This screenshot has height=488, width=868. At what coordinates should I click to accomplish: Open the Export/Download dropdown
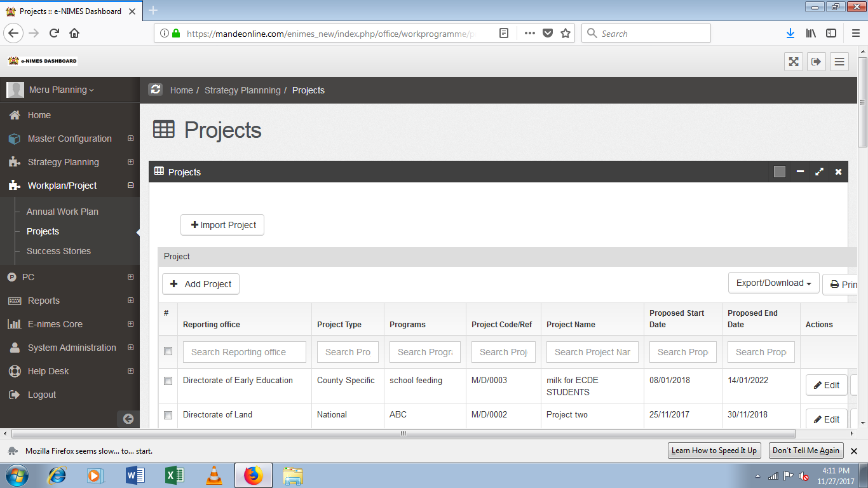point(773,283)
